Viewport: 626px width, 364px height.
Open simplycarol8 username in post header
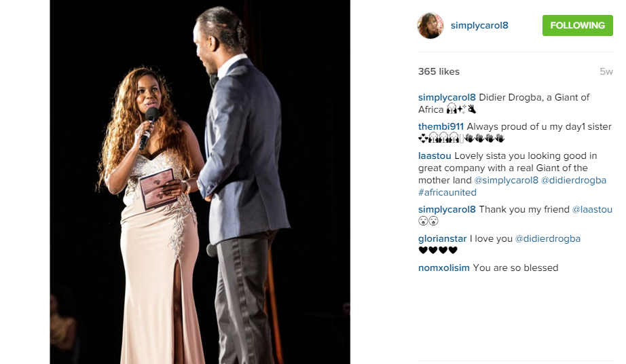click(479, 26)
